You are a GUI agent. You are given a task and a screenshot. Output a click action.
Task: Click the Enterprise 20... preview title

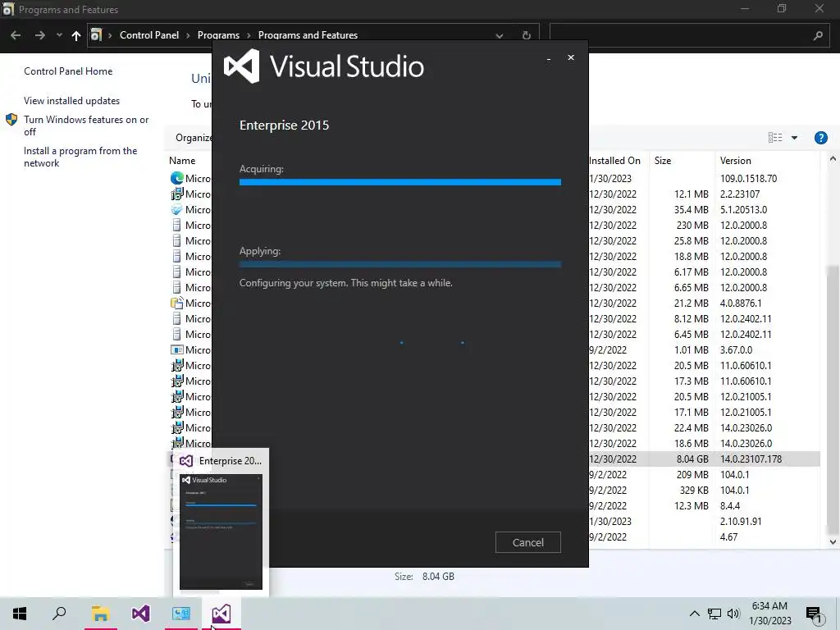(x=231, y=461)
